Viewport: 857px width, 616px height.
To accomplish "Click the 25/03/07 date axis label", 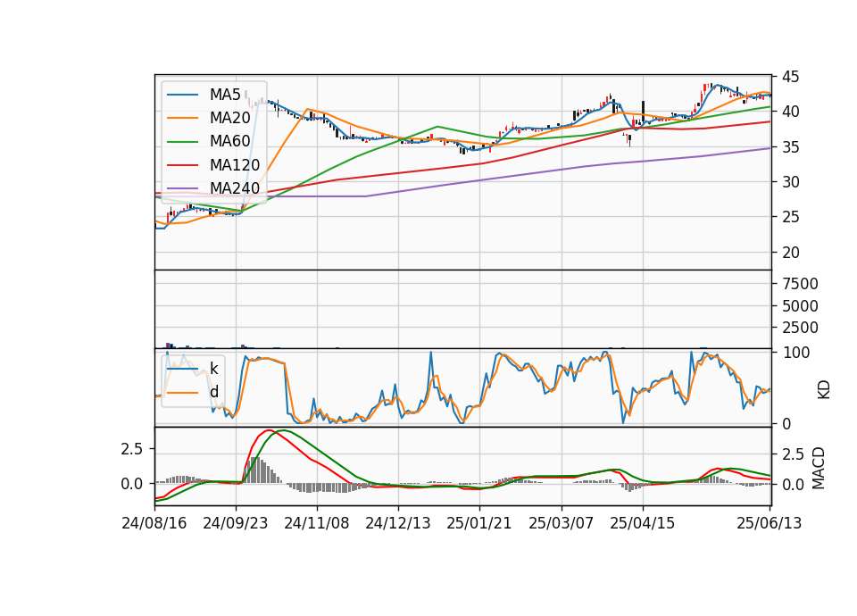I will point(562,523).
